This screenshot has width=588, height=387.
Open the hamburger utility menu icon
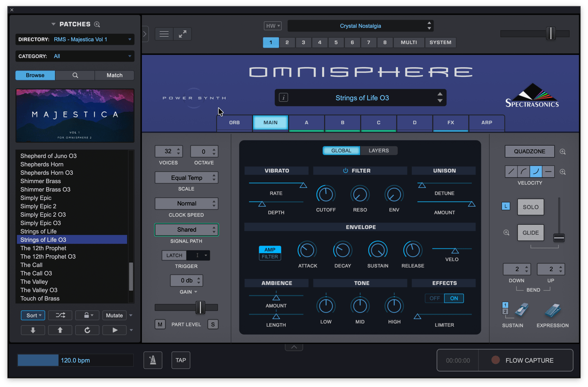[x=164, y=34]
